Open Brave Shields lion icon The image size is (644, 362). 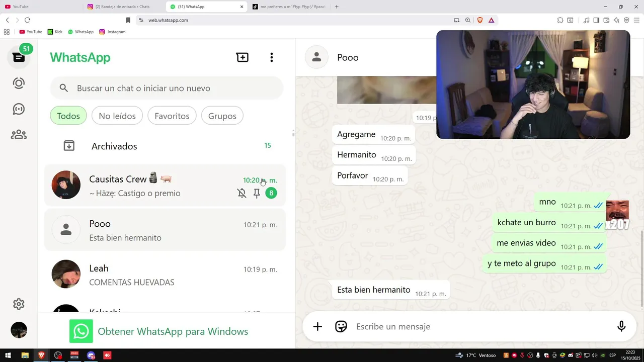tap(480, 20)
